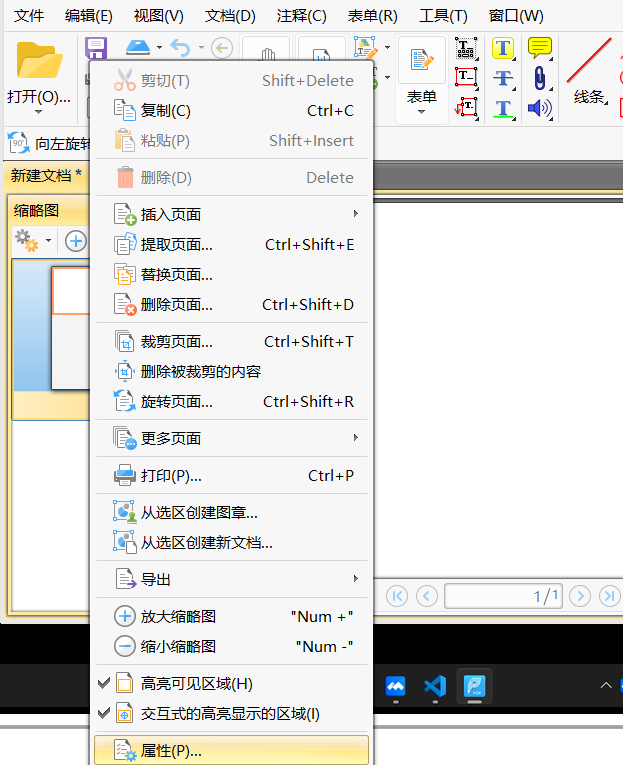Viewport: 623px width, 765px height.
Task: Click the zoom in thumbnails plus icon
Action: [x=76, y=241]
